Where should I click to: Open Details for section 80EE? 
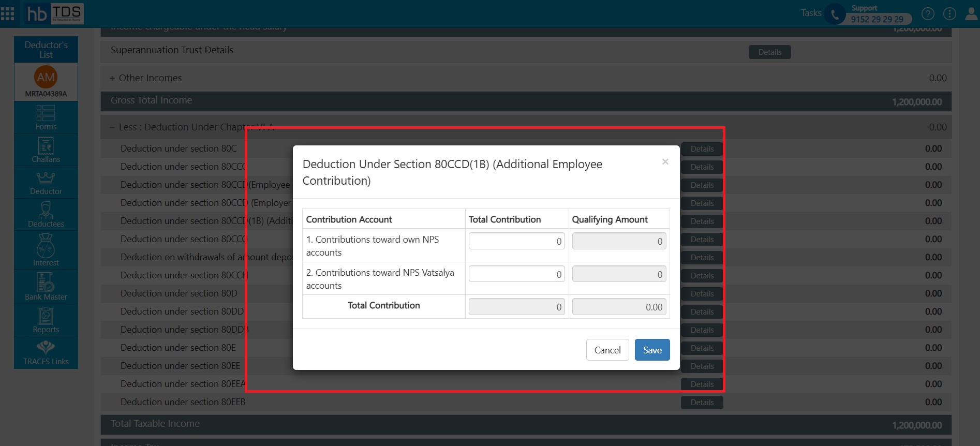(702, 366)
